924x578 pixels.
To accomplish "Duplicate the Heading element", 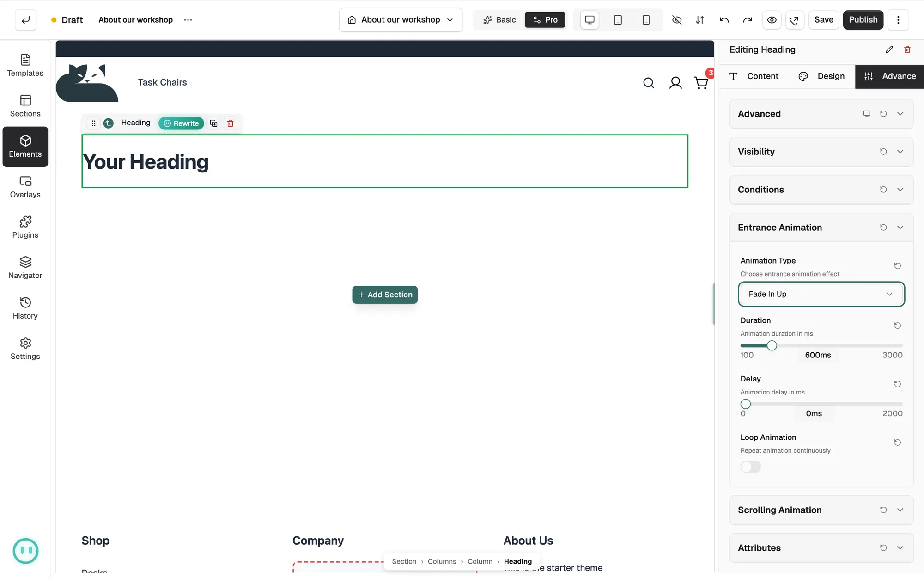I will [x=213, y=123].
